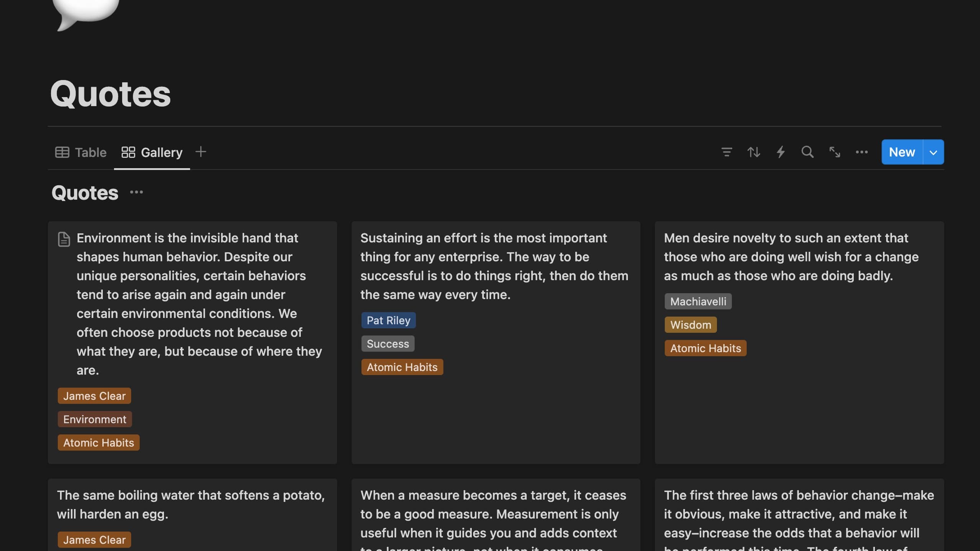The image size is (980, 551).
Task: Open the Environment is the invisible hand card
Action: click(x=193, y=342)
